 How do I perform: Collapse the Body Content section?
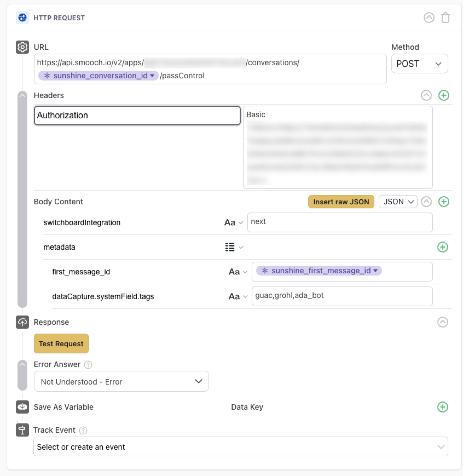[426, 202]
